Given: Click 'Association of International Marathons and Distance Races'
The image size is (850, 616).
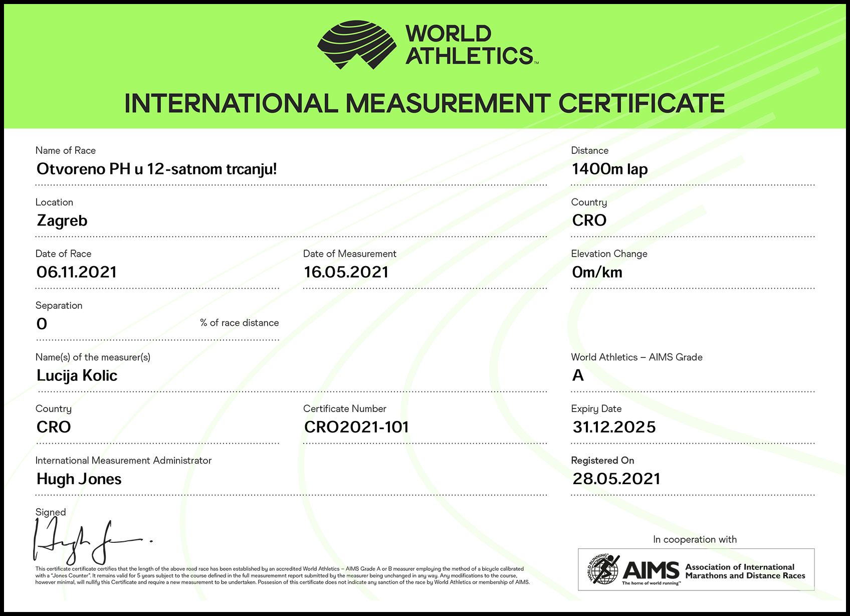Looking at the screenshot, I should (745, 571).
